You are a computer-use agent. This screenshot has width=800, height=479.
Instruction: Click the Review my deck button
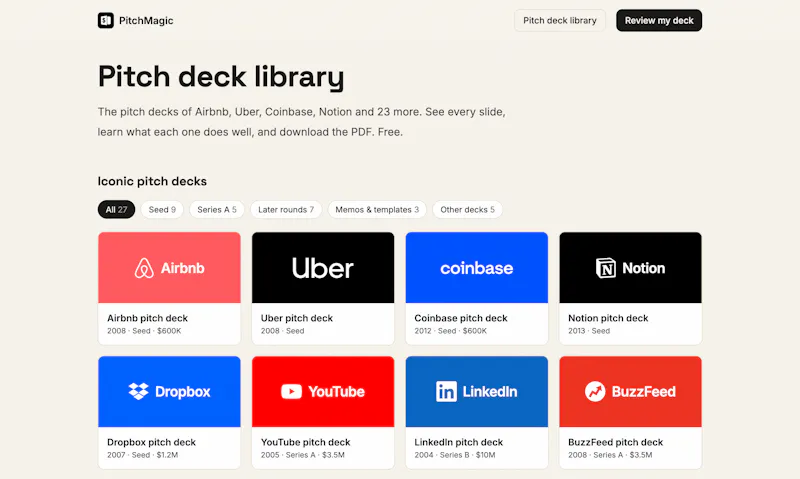[659, 20]
